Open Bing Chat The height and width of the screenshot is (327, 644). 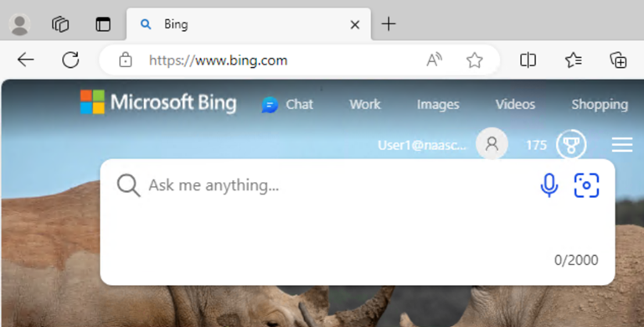287,105
